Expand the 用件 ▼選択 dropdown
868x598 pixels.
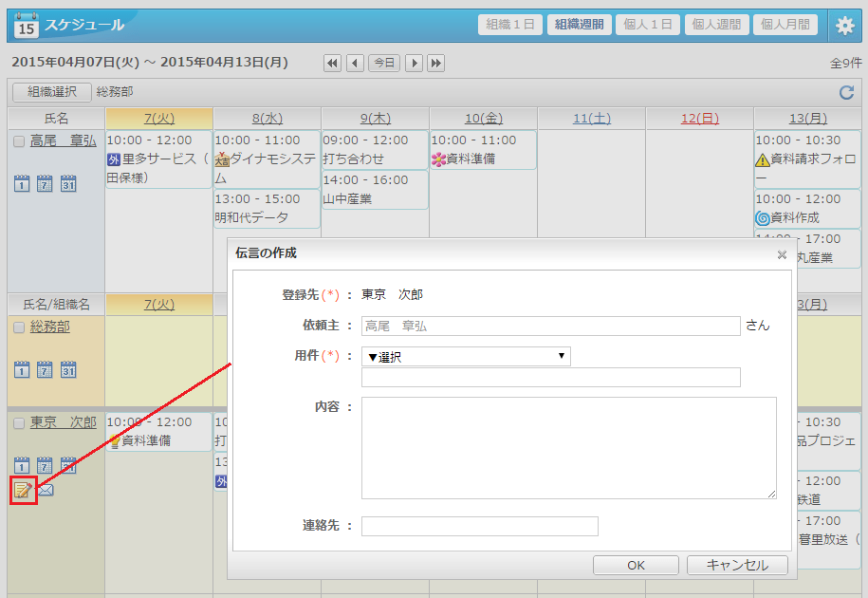tap(466, 357)
